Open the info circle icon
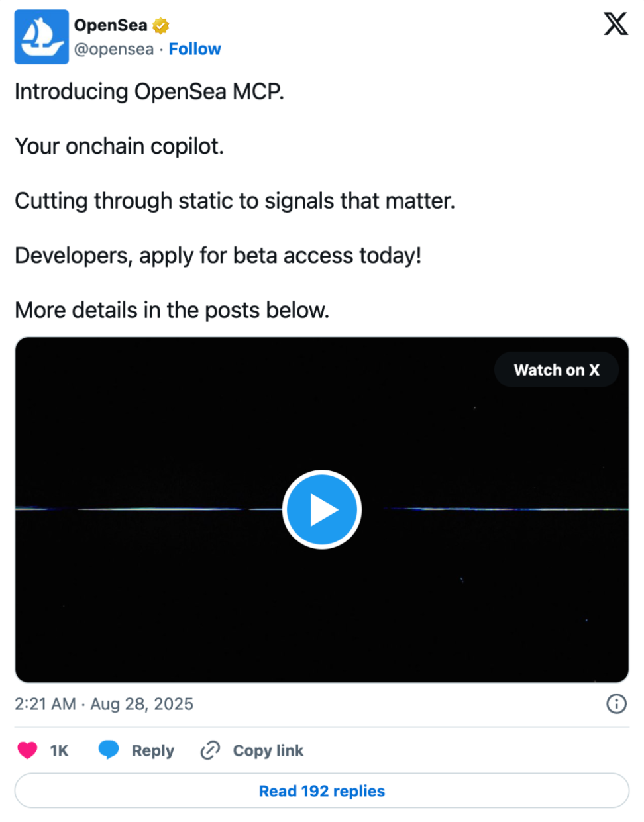Viewport: 644px width, 822px height. coord(616,703)
